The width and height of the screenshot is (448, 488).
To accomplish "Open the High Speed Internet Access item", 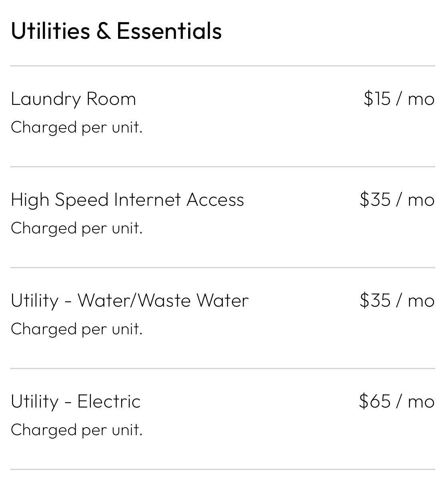I will pyautogui.click(x=223, y=217).
